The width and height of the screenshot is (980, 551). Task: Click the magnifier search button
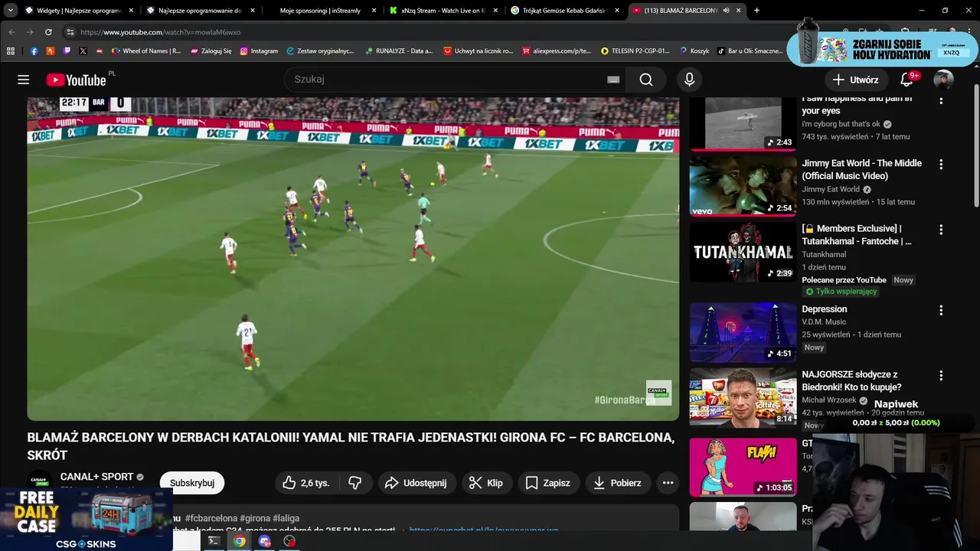[646, 80]
